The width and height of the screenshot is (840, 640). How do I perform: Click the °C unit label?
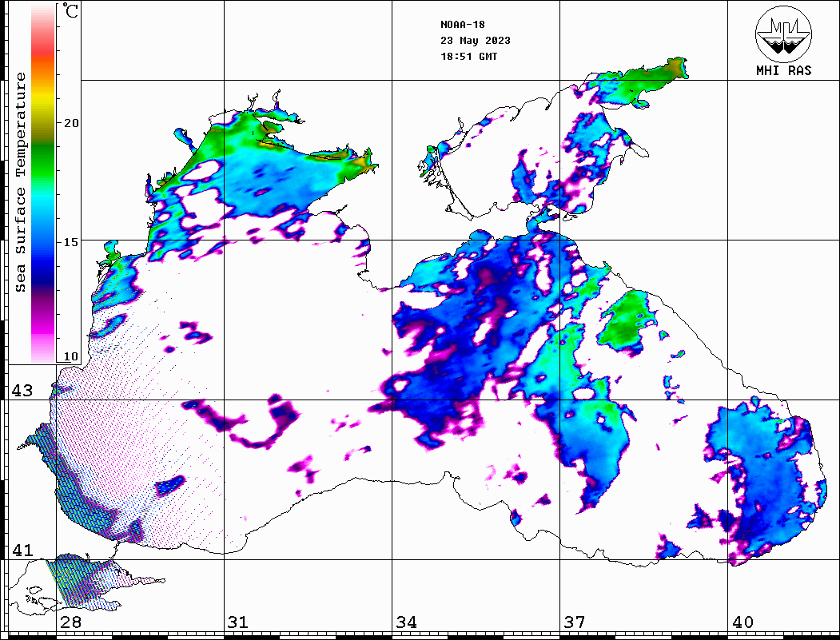click(x=70, y=10)
